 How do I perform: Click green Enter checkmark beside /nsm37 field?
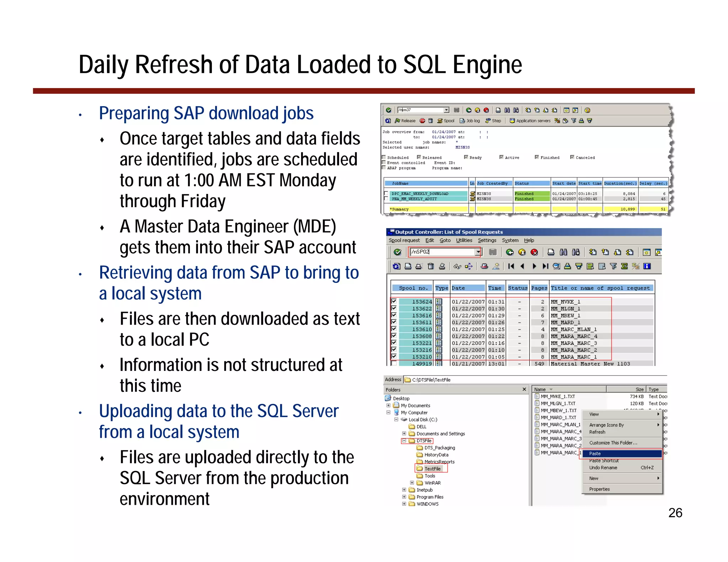[x=389, y=110]
